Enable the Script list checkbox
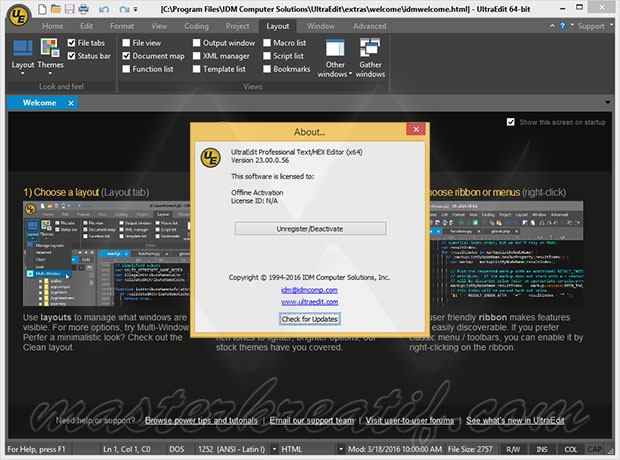 (267, 56)
